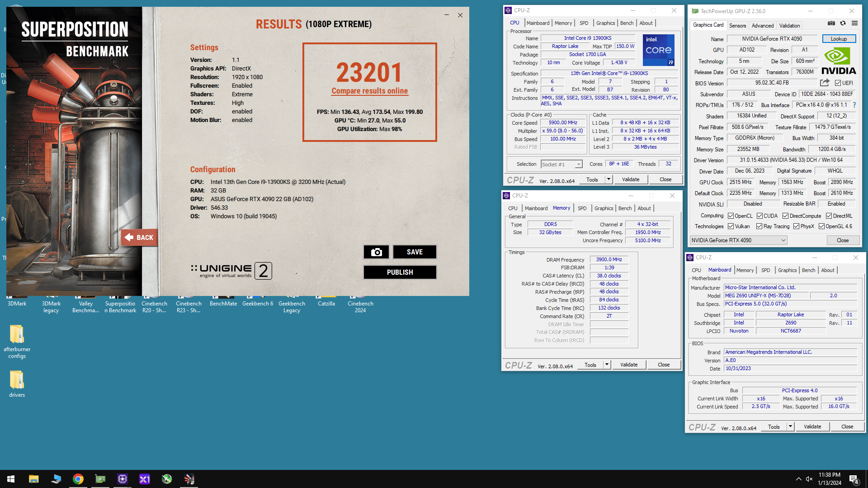Toggle the OpenGL 4.6 checkbox

pyautogui.click(x=821, y=226)
